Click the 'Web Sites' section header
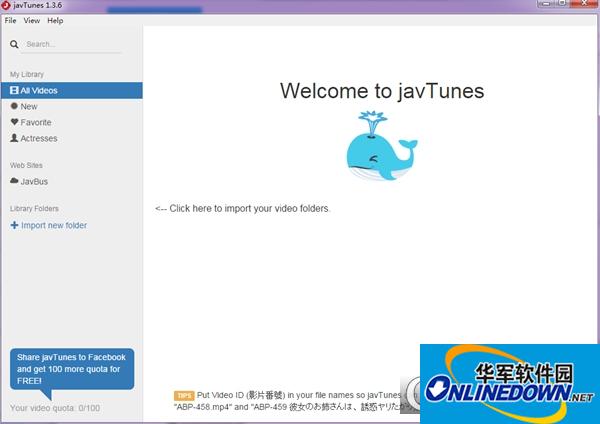Viewport: 600px width, 424px height. [x=26, y=165]
